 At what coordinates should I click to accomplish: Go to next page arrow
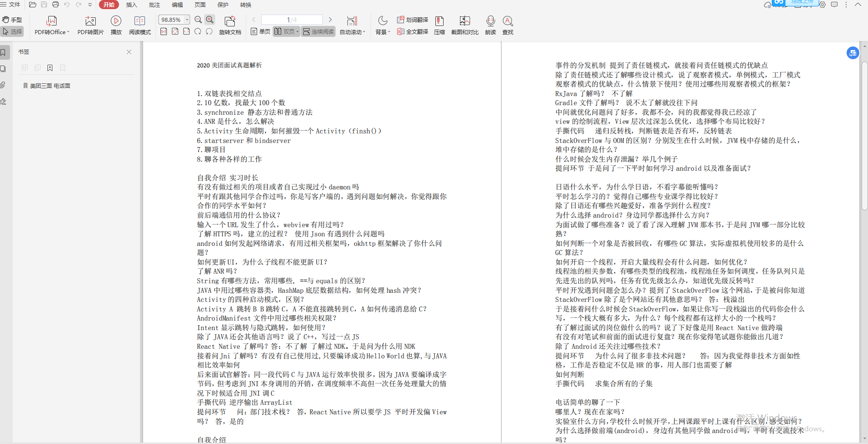[331, 20]
